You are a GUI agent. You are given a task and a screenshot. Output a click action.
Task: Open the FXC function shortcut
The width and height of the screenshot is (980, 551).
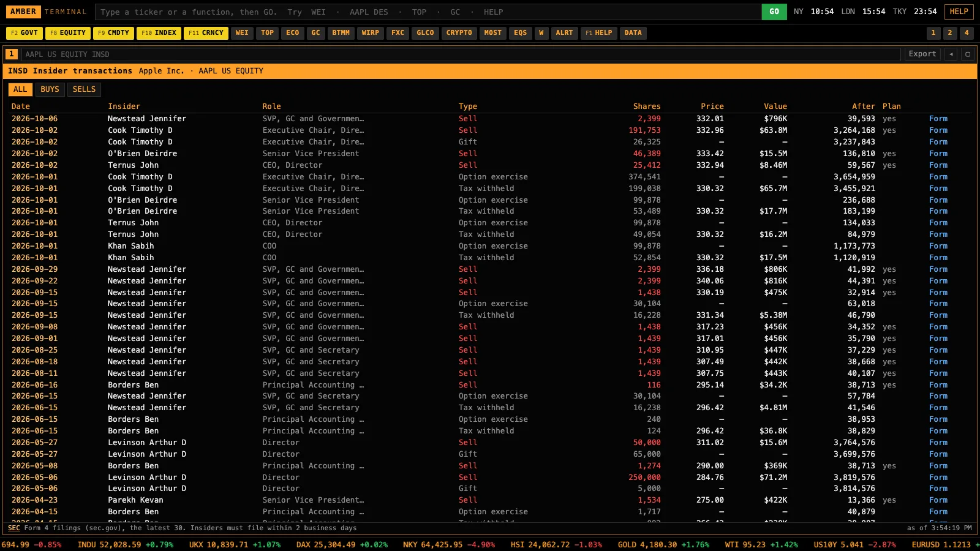pyautogui.click(x=398, y=33)
